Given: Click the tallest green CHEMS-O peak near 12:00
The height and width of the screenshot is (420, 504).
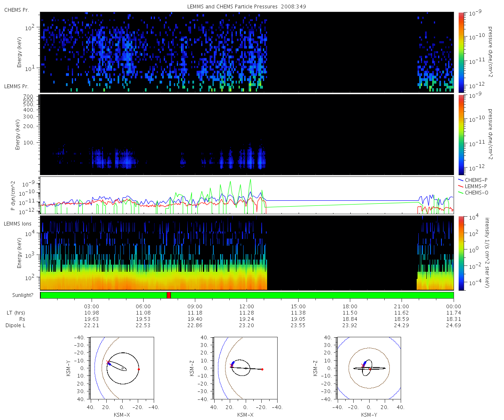Looking at the screenshot, I should coord(251,180).
